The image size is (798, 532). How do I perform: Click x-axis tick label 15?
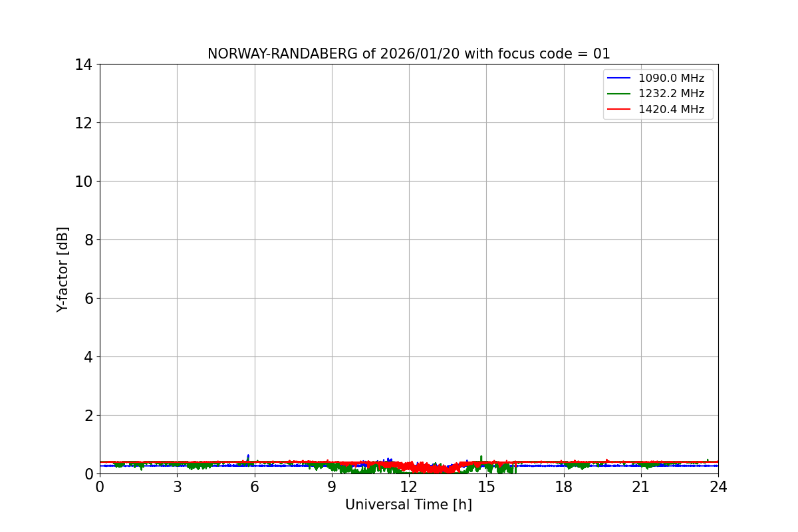point(486,487)
